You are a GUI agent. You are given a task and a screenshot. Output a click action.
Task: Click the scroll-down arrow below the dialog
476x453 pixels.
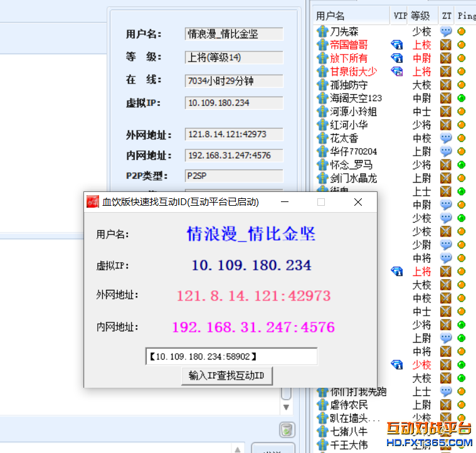286,407
